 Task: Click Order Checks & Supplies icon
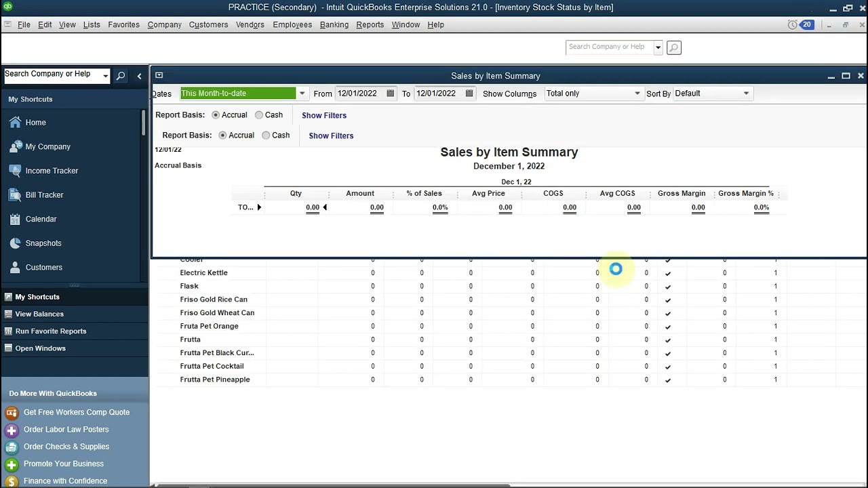pos(12,447)
